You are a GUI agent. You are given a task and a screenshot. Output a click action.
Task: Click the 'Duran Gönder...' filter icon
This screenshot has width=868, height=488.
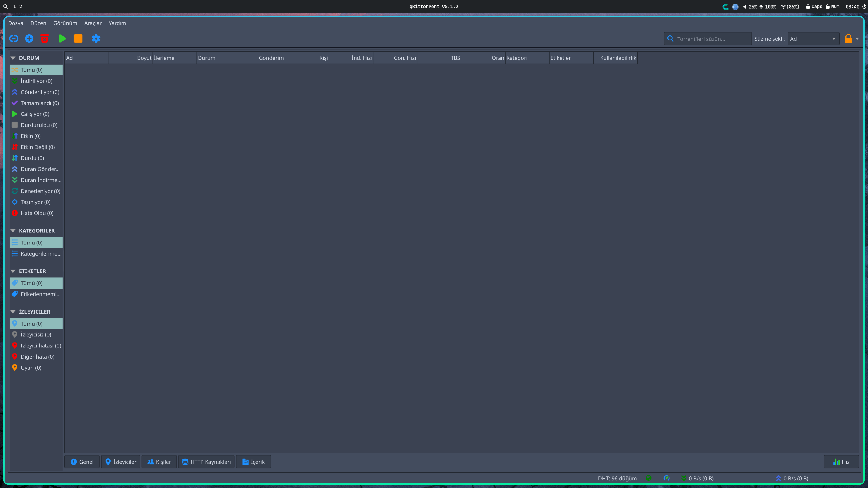(14, 169)
